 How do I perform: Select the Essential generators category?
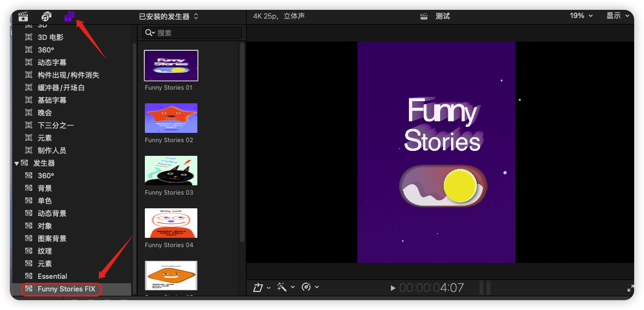click(52, 276)
